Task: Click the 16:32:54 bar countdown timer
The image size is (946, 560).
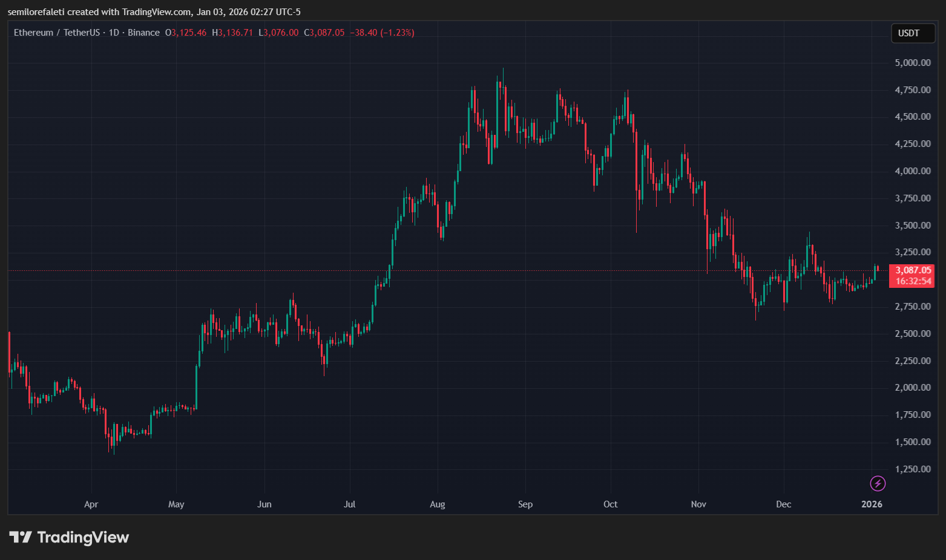Action: (x=913, y=281)
